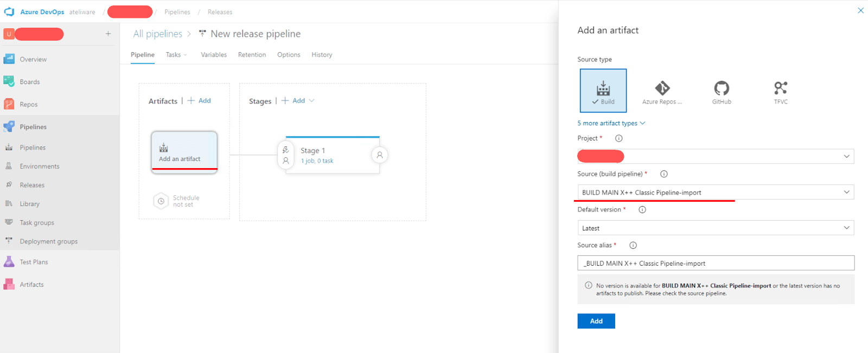Open the Tasks tab dropdown

[x=176, y=55]
